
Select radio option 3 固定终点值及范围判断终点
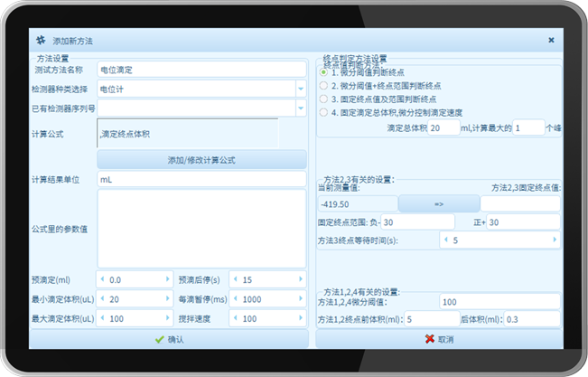[324, 99]
